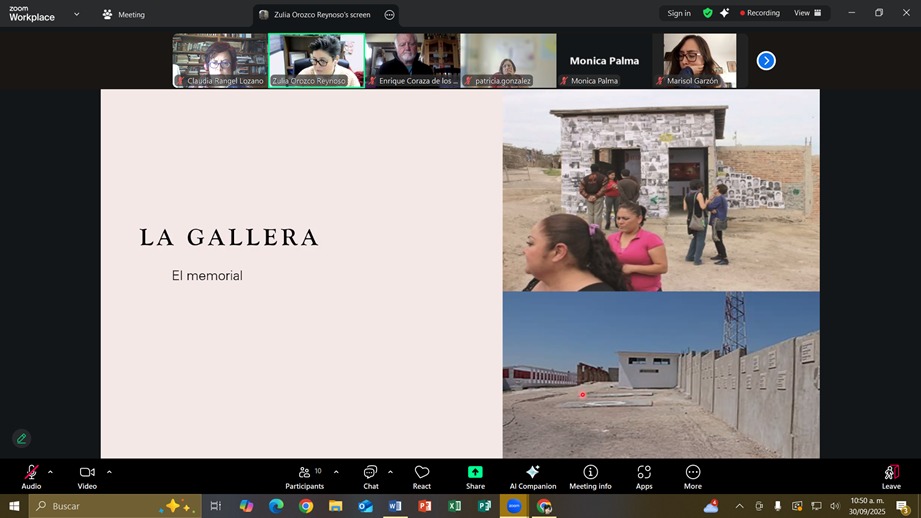Show Meeting info

coord(590,476)
